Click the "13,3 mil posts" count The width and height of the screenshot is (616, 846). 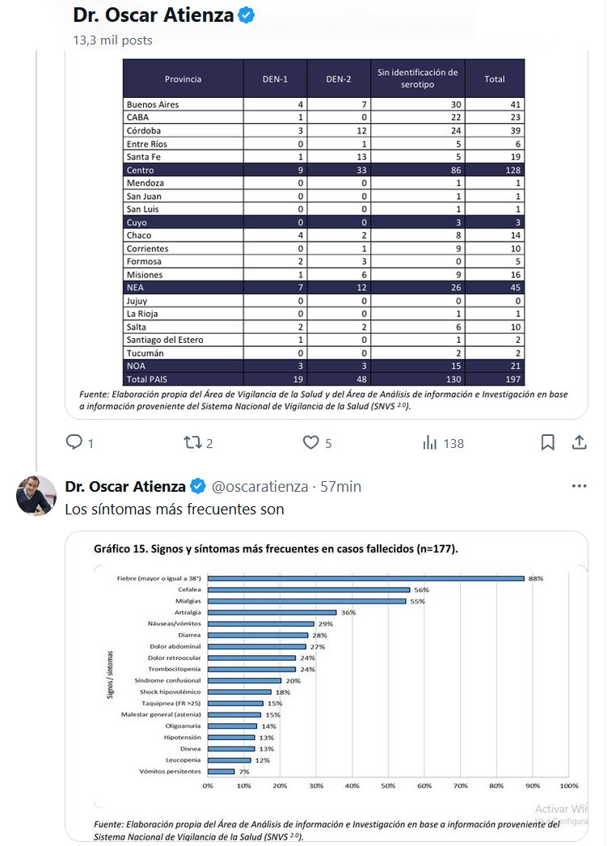pos(112,40)
